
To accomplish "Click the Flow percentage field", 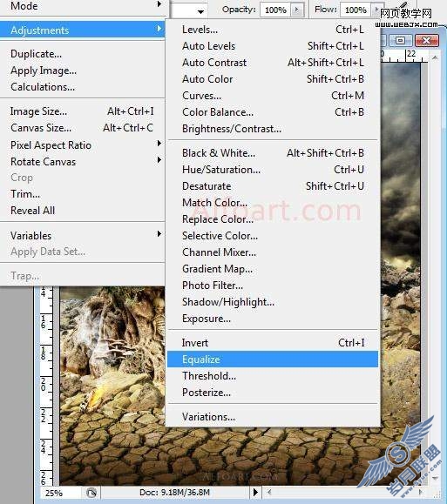I will 356,10.
